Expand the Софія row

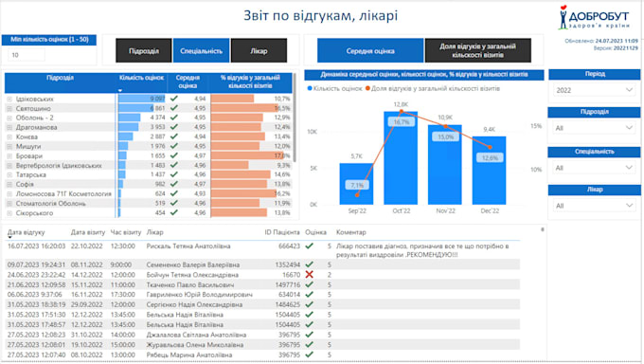[x=9, y=184]
